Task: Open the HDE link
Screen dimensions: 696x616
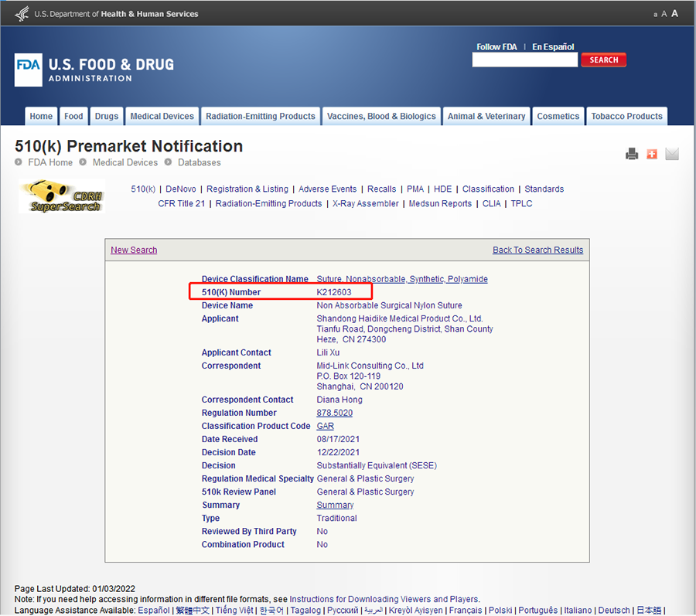Action: pos(442,189)
